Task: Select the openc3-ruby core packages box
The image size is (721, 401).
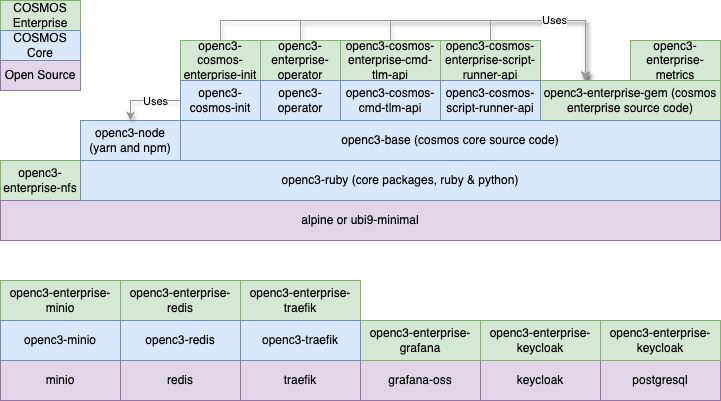Action: 401,180
